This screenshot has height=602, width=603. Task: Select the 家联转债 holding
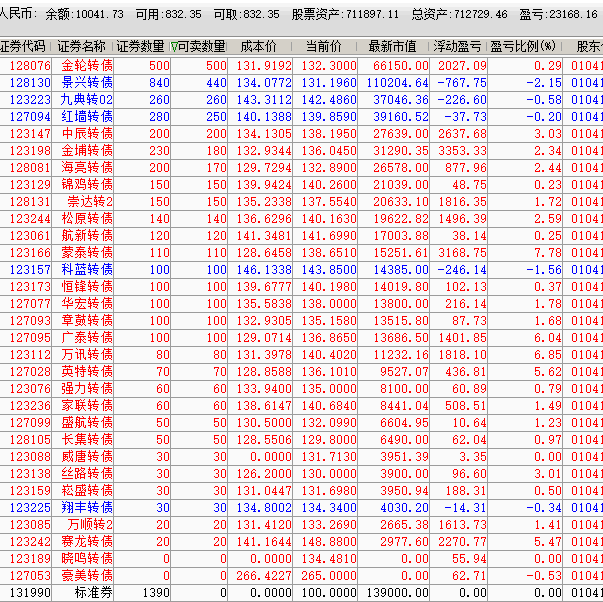tap(87, 406)
